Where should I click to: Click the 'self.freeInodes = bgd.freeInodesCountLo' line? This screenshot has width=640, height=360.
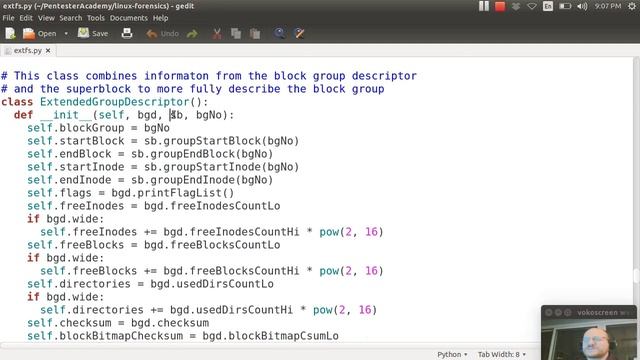click(153, 206)
